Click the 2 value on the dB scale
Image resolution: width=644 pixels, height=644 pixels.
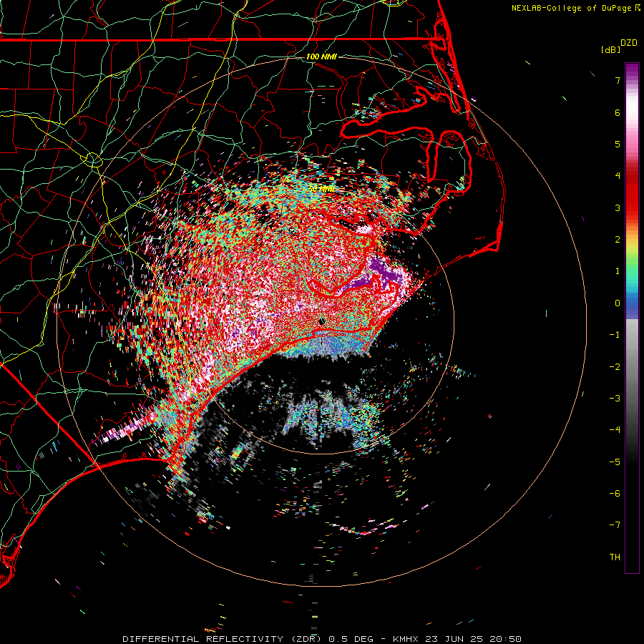(618, 240)
